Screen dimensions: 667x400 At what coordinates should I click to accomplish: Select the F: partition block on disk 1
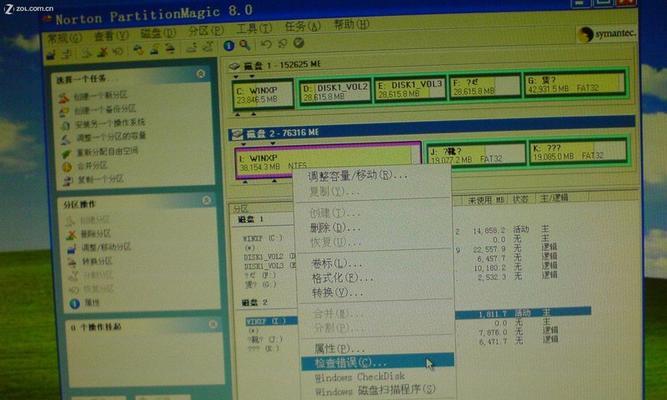(485, 86)
